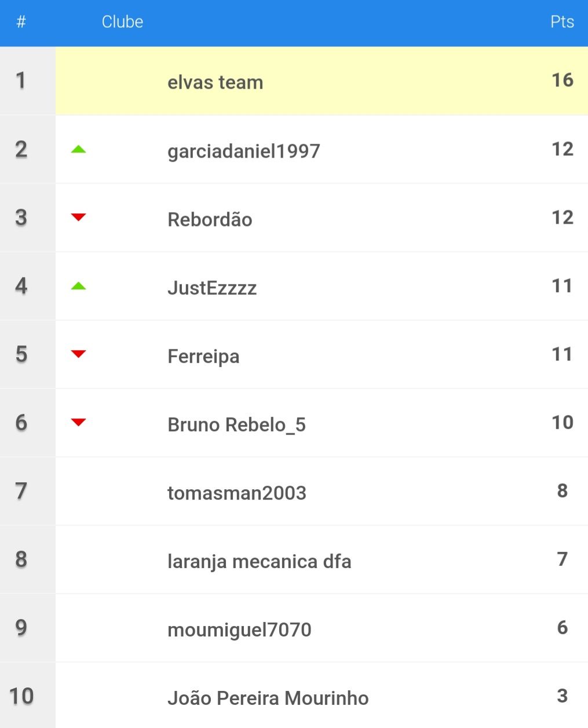The width and height of the screenshot is (588, 728).
Task: Click red down arrow beside Rebordão
Action: [78, 217]
